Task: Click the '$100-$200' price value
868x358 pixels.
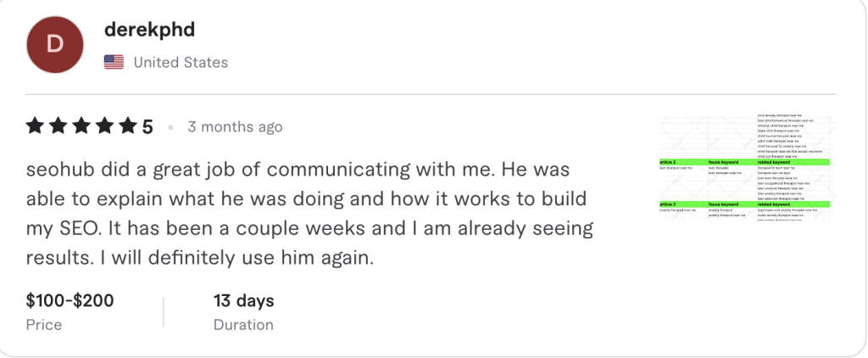Action: [x=70, y=300]
